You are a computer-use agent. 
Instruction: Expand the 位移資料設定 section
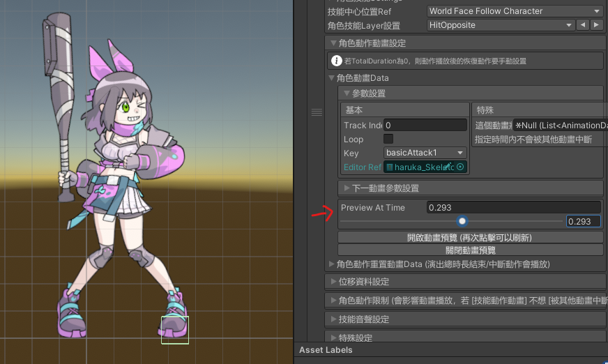(x=333, y=282)
